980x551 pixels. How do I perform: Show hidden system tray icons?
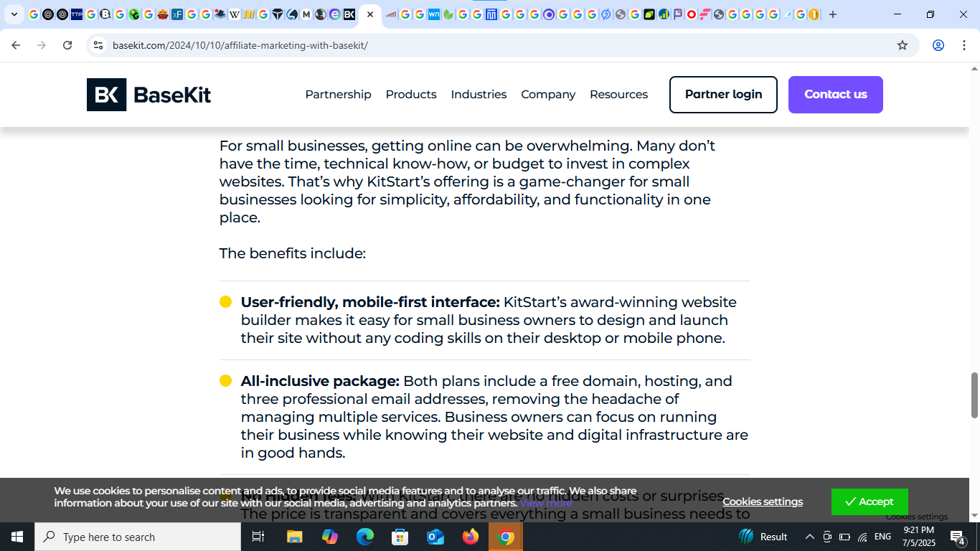[x=810, y=537]
